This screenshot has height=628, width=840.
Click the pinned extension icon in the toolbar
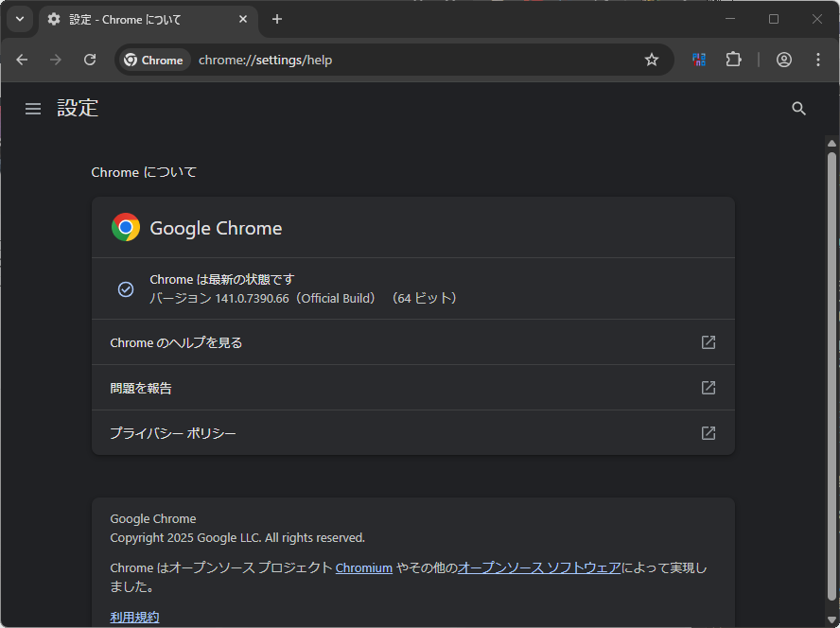[699, 59]
